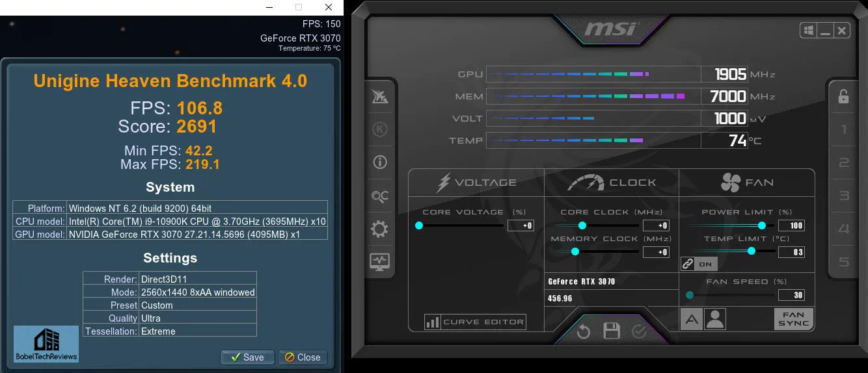Click the driver version '456.96' text
Image resolution: width=868 pixels, height=373 pixels.
560,298
